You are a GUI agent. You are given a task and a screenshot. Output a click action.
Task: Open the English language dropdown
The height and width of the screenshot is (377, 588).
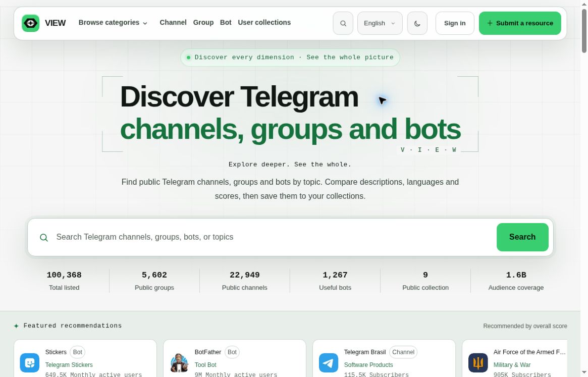[x=380, y=23]
